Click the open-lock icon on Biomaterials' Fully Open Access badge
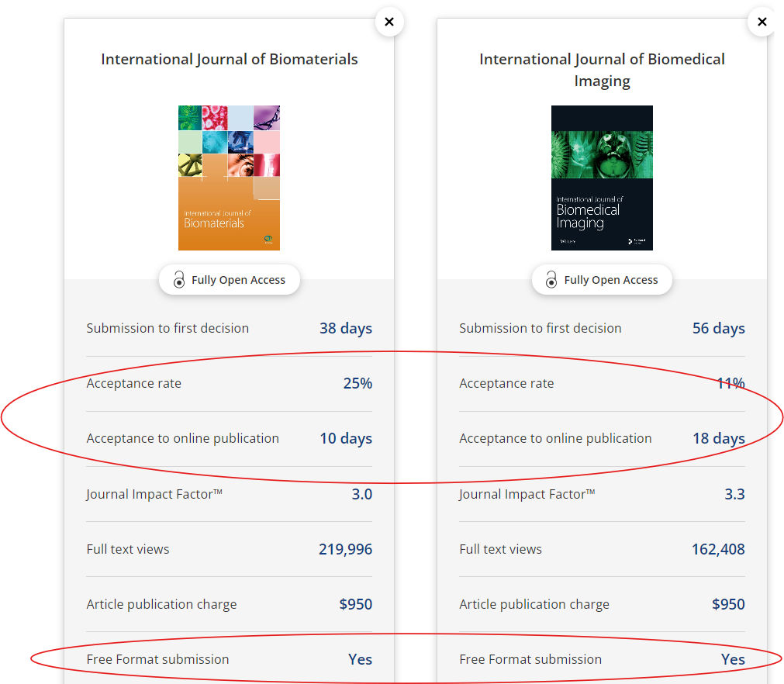Screen dimensions: 784x684 click(180, 280)
